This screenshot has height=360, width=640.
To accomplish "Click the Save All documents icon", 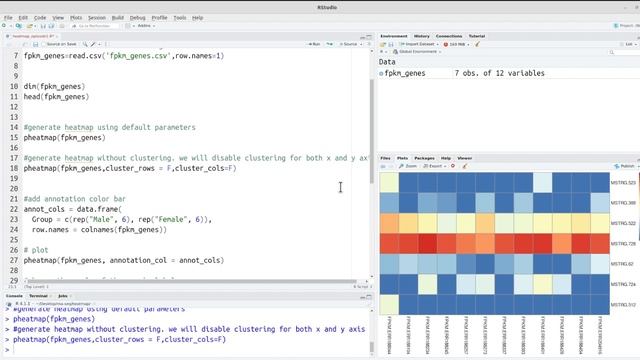I will tap(51, 26).
